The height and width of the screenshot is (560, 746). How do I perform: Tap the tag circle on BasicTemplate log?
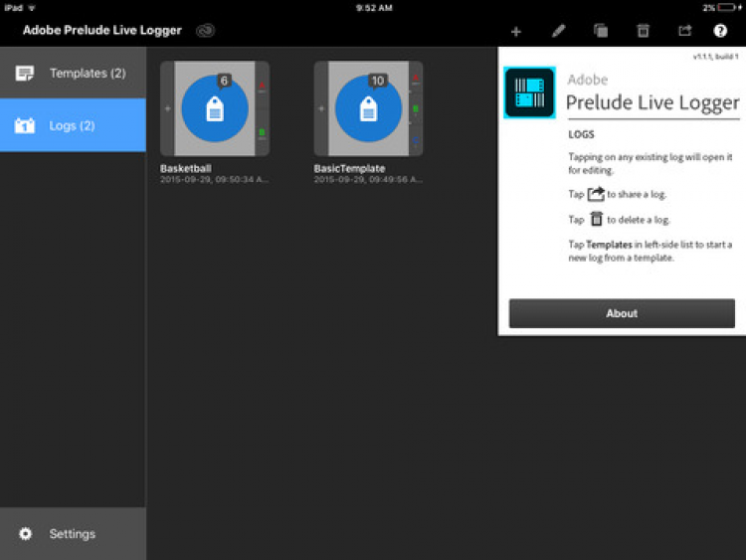368,108
